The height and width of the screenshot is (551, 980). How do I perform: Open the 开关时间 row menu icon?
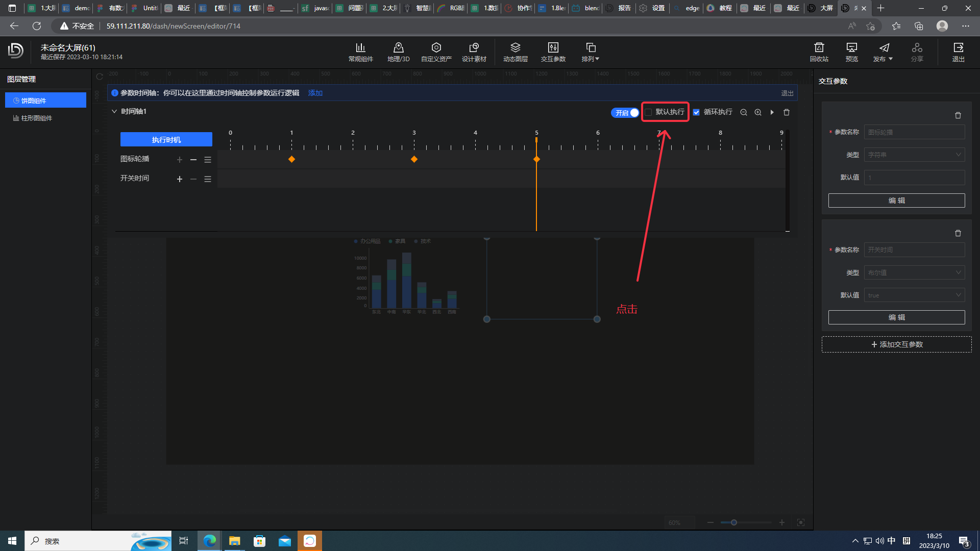pyautogui.click(x=208, y=179)
